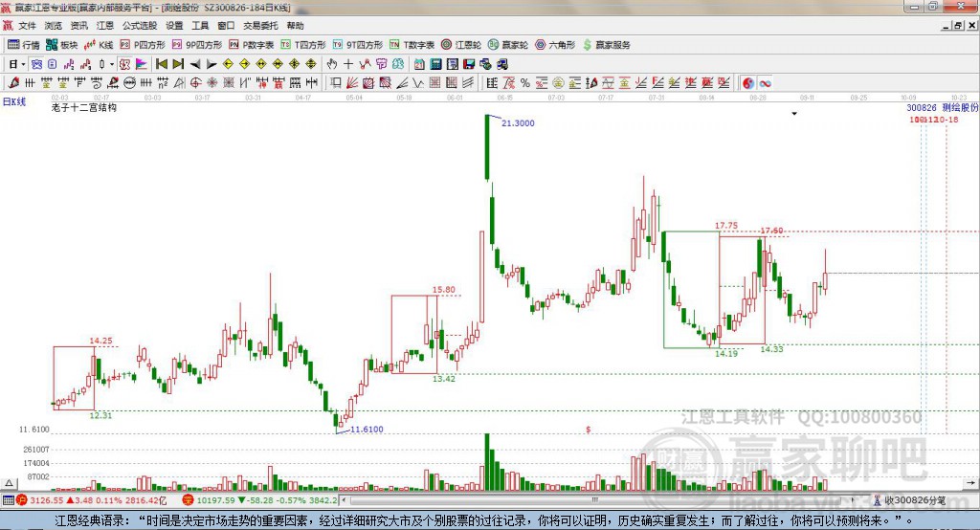Open the T四方形 tool
Screen dimensions: 980x530
(x=303, y=45)
